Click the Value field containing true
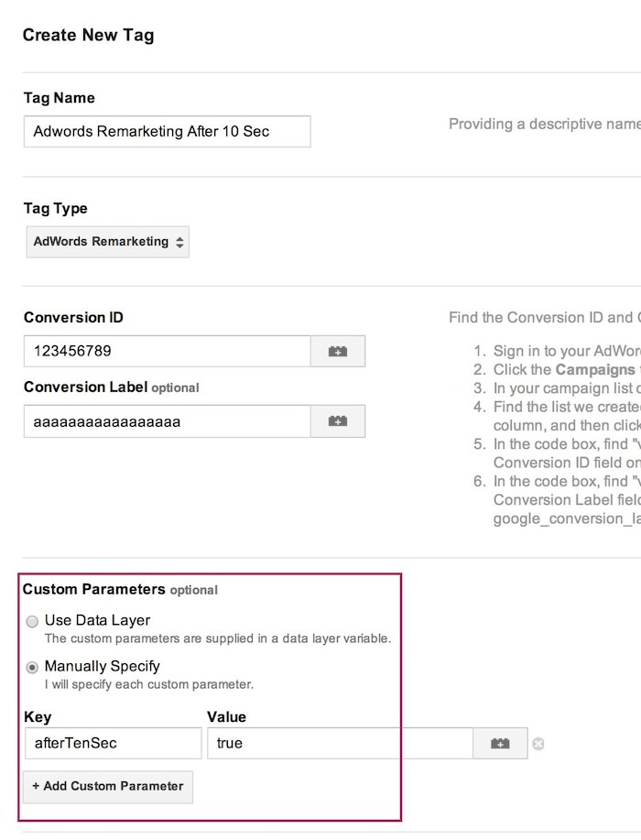 pos(340,744)
